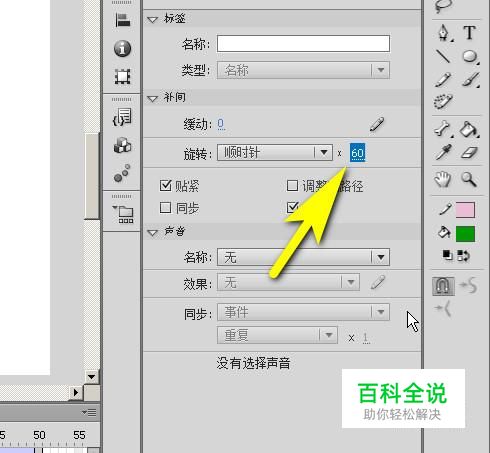Open the 类型 dropdown

coord(303,70)
